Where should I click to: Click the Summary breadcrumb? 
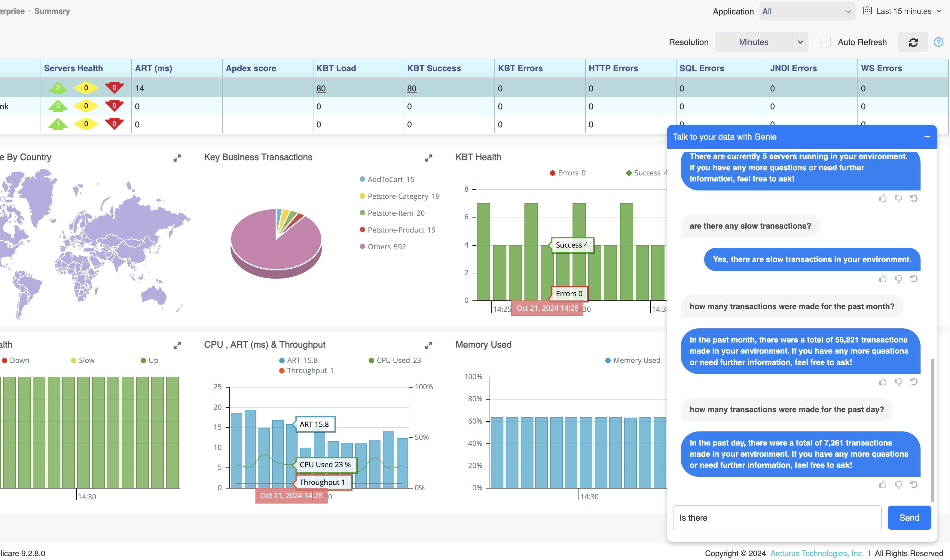pyautogui.click(x=52, y=11)
